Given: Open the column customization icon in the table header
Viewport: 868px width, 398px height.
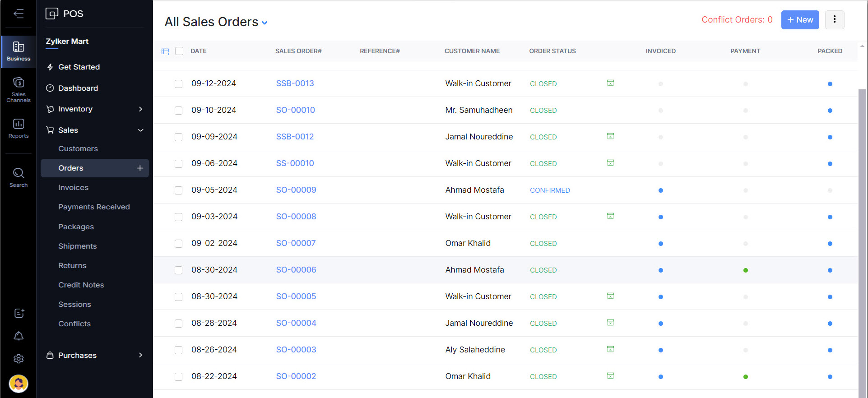Looking at the screenshot, I should tap(165, 51).
